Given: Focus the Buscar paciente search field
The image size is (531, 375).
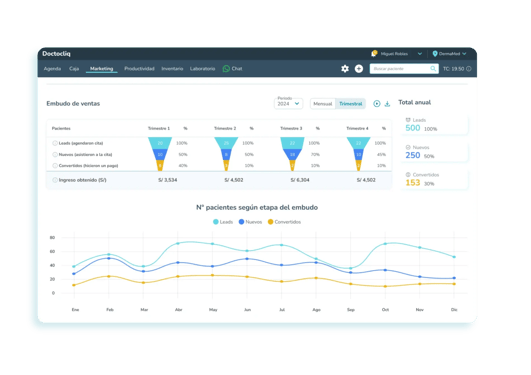Looking at the screenshot, I should coord(400,69).
